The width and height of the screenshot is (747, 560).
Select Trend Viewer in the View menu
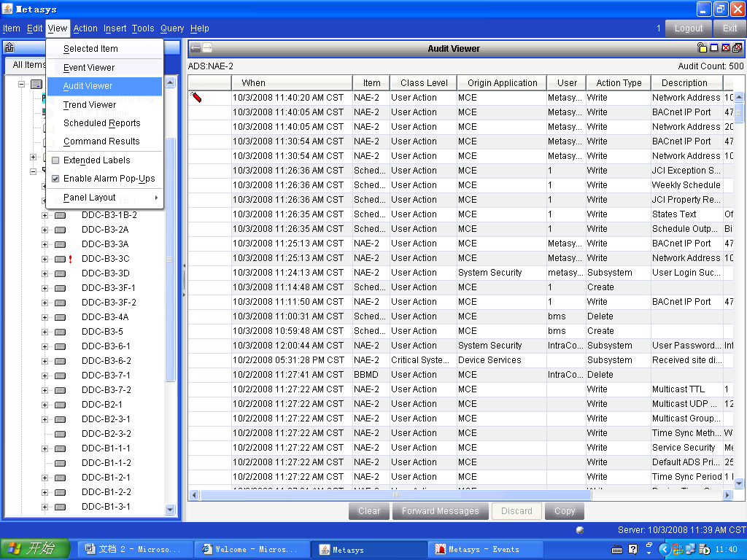click(x=90, y=105)
